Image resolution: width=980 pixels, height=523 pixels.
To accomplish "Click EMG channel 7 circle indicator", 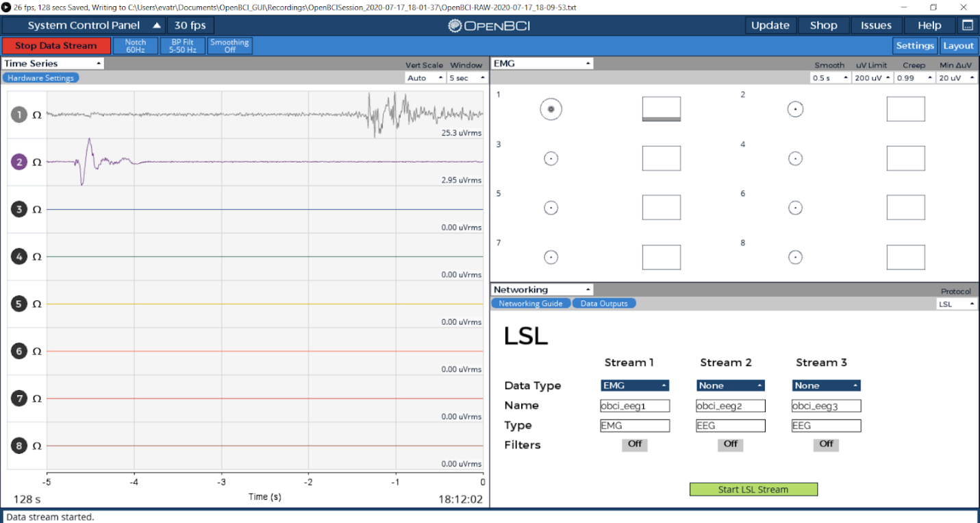I will tap(551, 257).
